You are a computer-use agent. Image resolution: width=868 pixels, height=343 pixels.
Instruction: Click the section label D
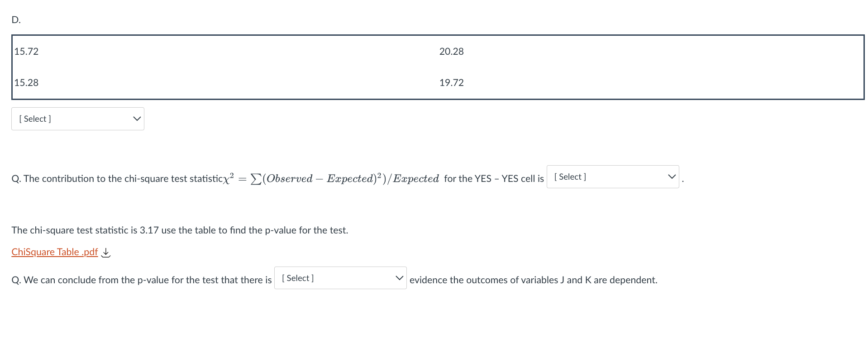pos(15,19)
